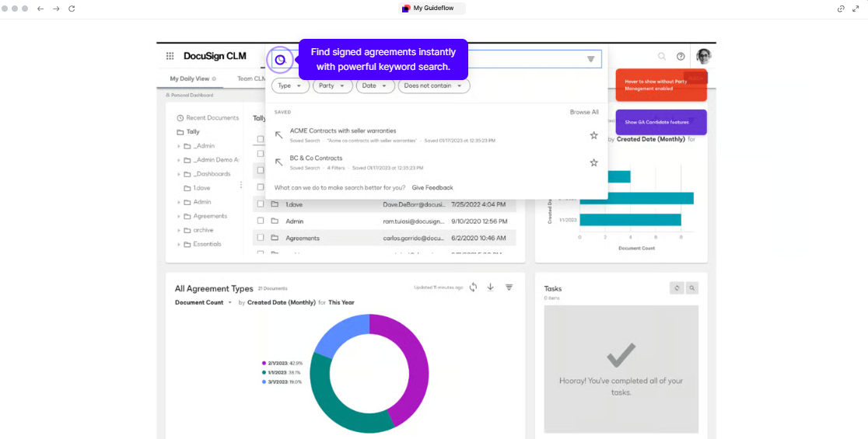Click arrow icon beside ACME Contracts search
868x439 pixels.
279,135
